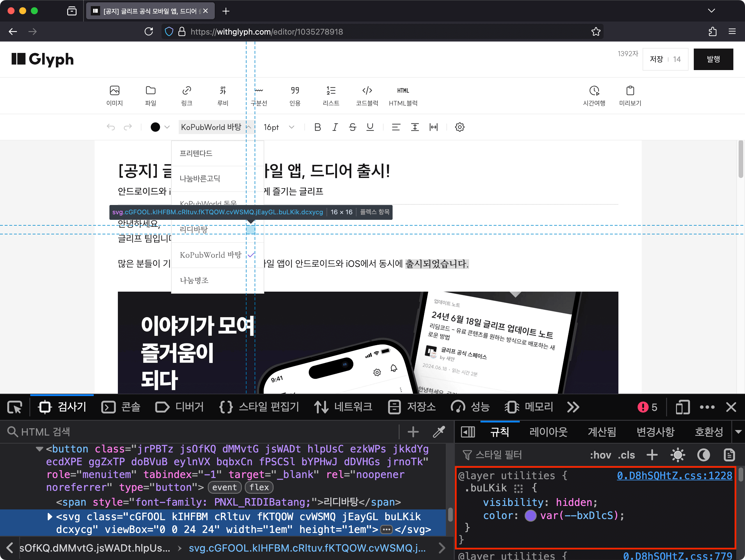Choose 나눔바른고딕 font
Screen dimensions: 745x560
pos(218,179)
